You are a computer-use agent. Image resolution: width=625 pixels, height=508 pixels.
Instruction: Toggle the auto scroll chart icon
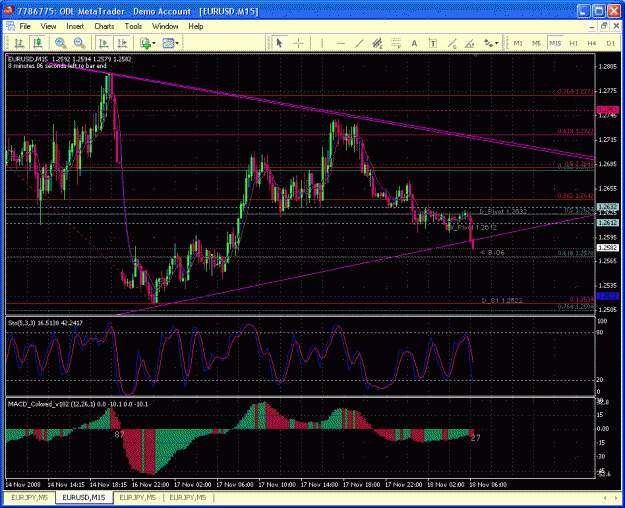pos(104,43)
